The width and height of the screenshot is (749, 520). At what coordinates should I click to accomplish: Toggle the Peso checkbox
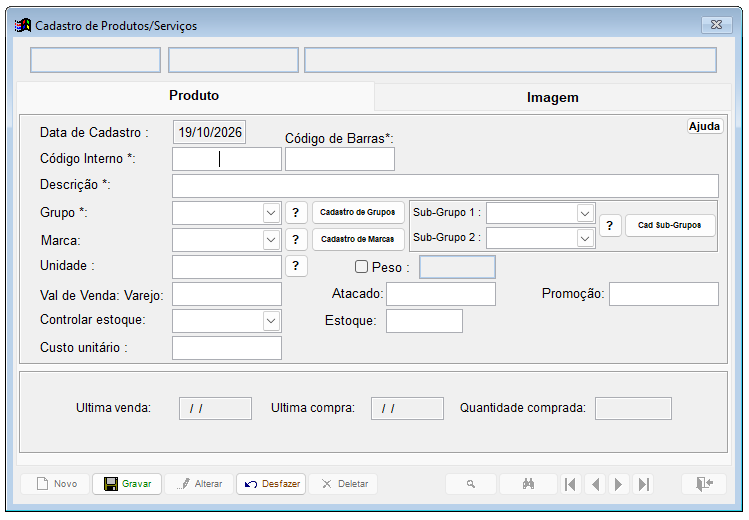click(x=362, y=267)
